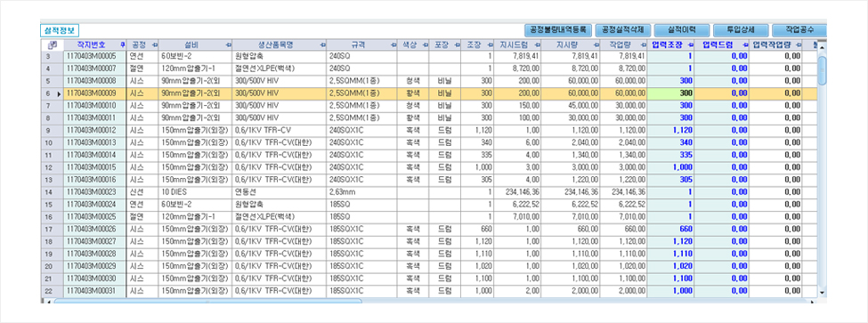Click the 공정불량내역등록 button

[x=558, y=30]
